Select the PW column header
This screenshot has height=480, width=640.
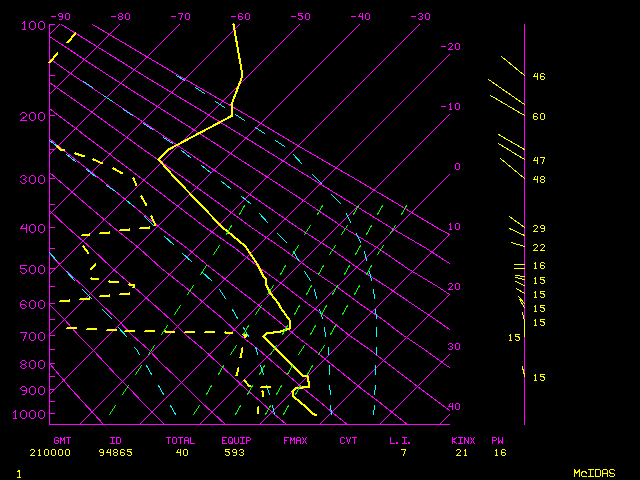point(498,440)
